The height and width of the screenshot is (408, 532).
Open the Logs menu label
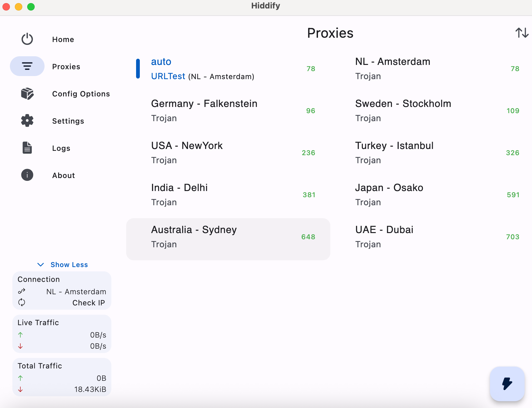tap(61, 148)
